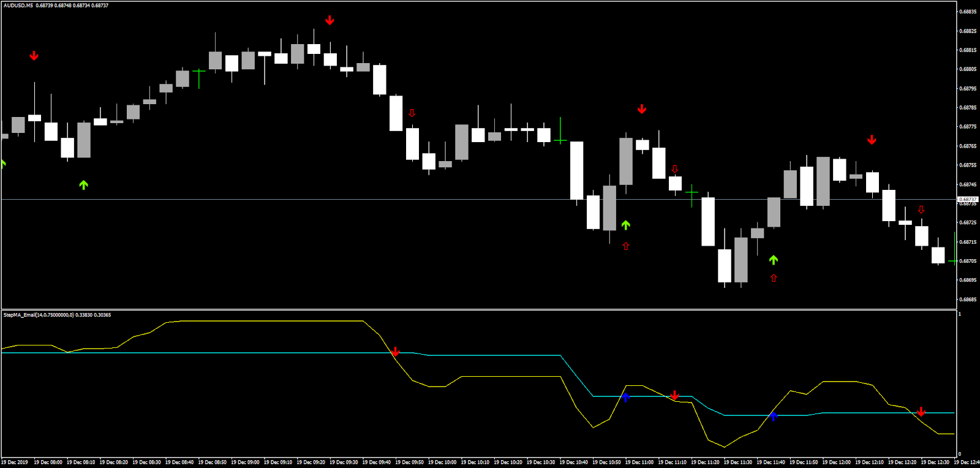Click the '19 Dec 10:50' time axis label
Image resolution: width=980 pixels, height=468 pixels.
click(606, 462)
